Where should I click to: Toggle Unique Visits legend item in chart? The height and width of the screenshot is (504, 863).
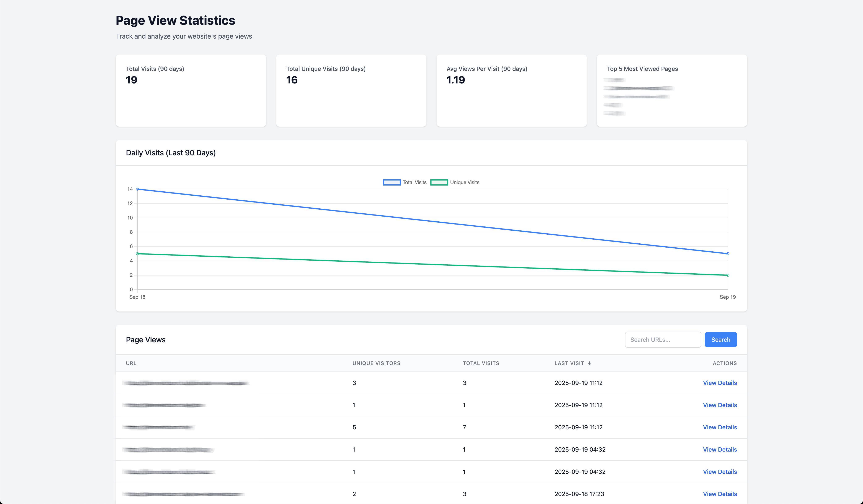[x=464, y=182]
